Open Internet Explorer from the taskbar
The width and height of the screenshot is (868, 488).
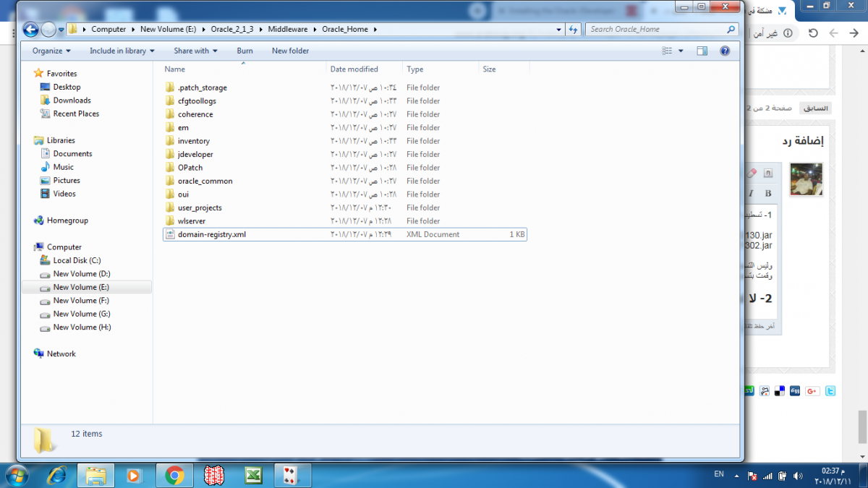pyautogui.click(x=56, y=475)
